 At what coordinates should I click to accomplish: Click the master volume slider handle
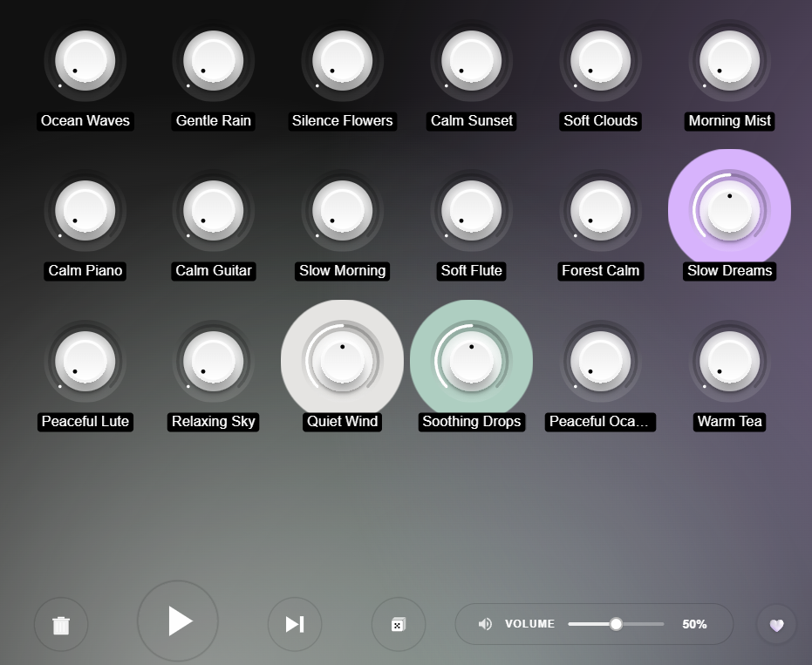(616, 624)
